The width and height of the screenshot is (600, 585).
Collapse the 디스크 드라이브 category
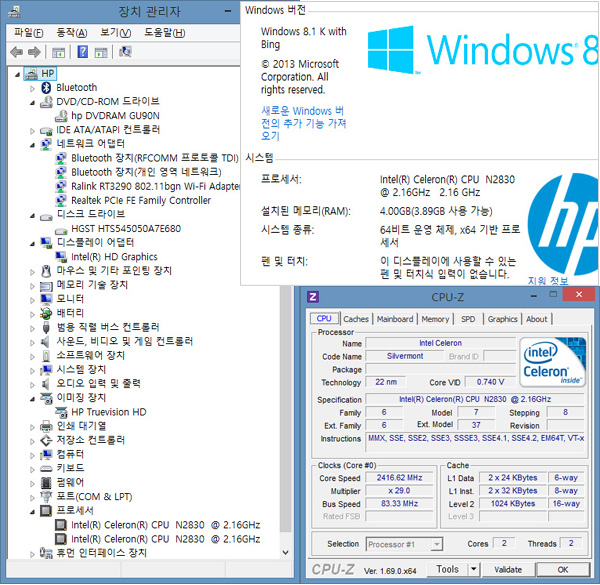(33, 216)
